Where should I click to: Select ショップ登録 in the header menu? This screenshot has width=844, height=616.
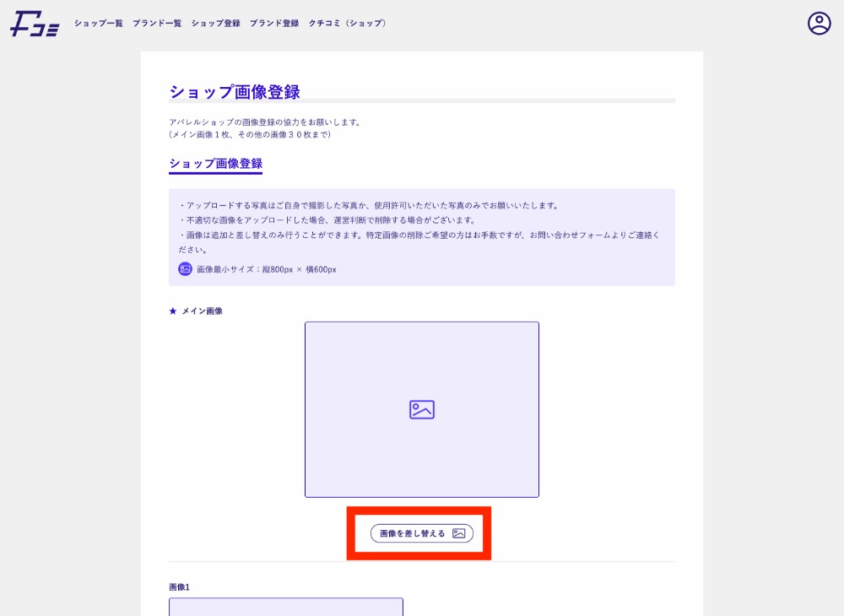coord(215,24)
